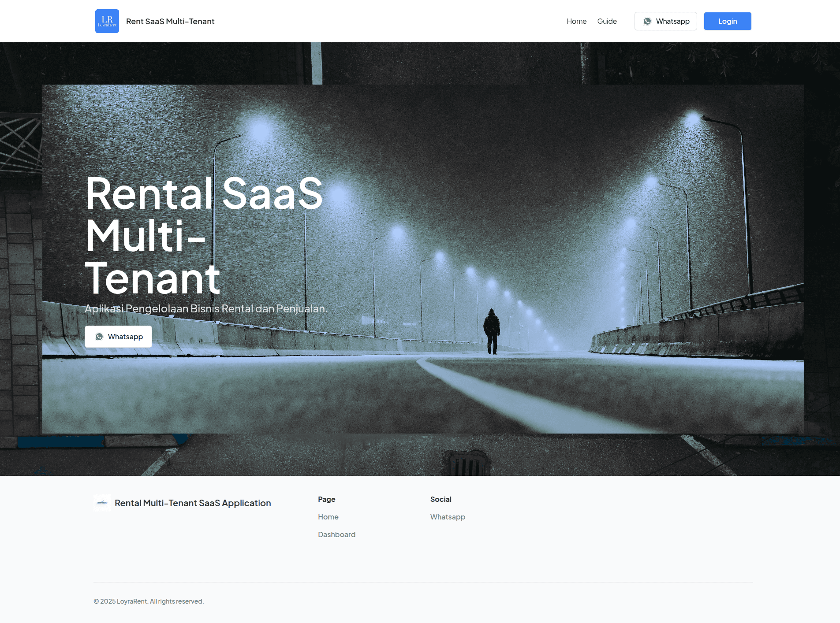This screenshot has height=623, width=840.
Task: Click the Whatsapp button below the hero subtitle
Action: click(x=118, y=337)
